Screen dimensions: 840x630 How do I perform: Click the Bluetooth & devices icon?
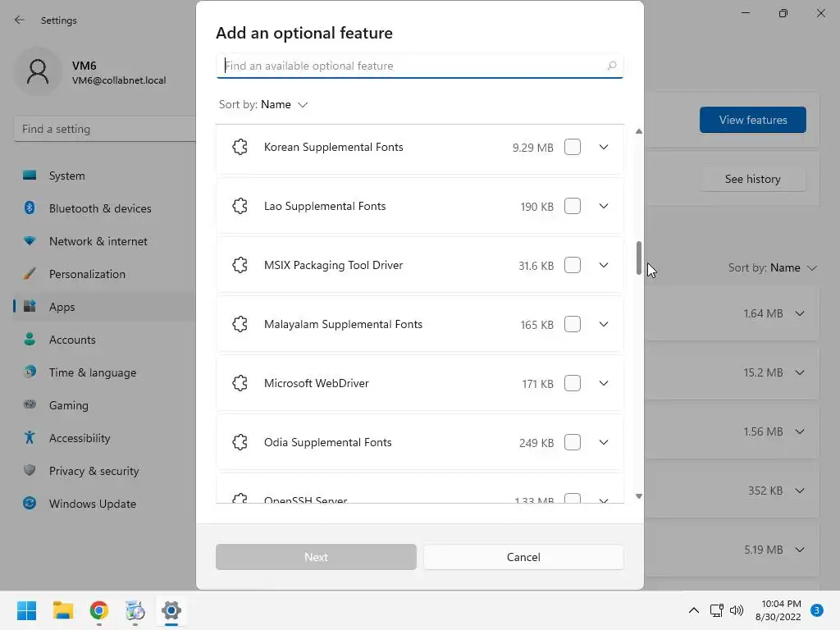[30, 208]
